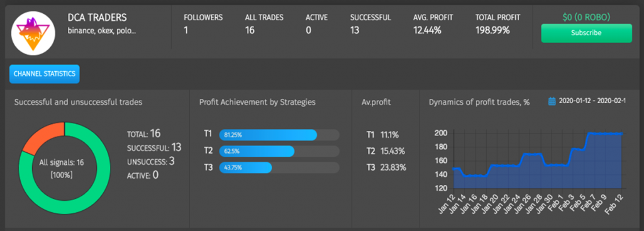The width and height of the screenshot is (644, 231).
Task: Click the exchanges list binance, okex, polo...
Action: pyautogui.click(x=101, y=31)
